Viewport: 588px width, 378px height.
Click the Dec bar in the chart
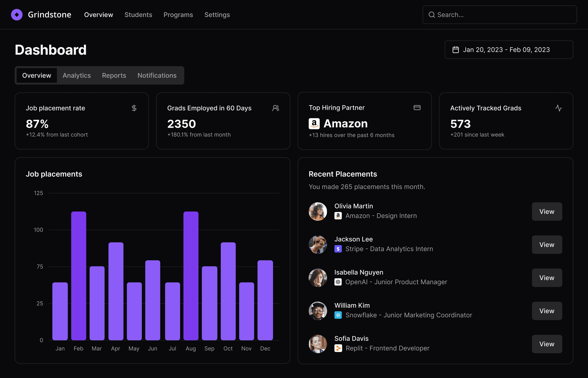265,300
